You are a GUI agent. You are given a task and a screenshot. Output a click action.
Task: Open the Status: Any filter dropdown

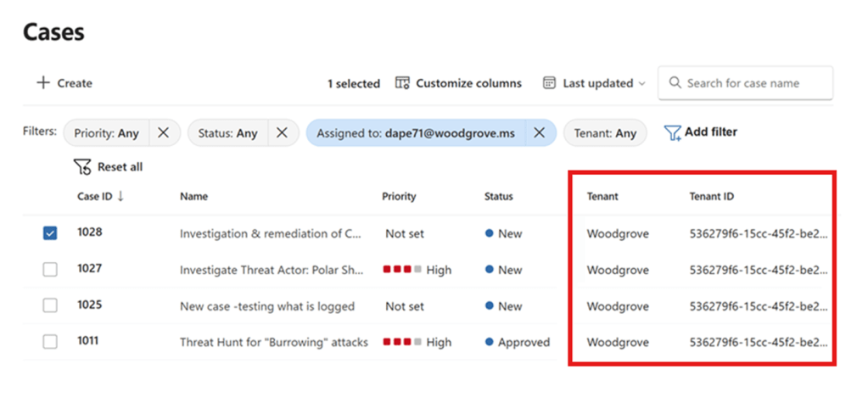(227, 133)
